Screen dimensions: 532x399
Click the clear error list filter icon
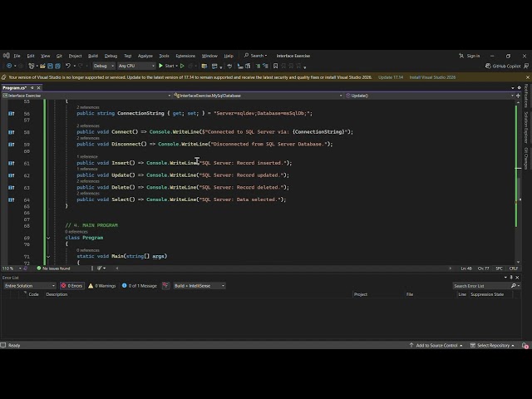[165, 286]
